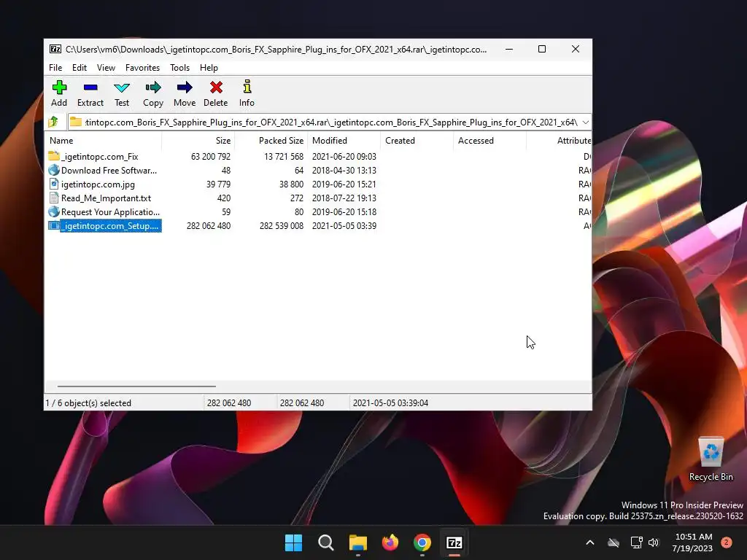Click the Move toolbar icon
This screenshot has height=560, width=747.
coord(185,87)
